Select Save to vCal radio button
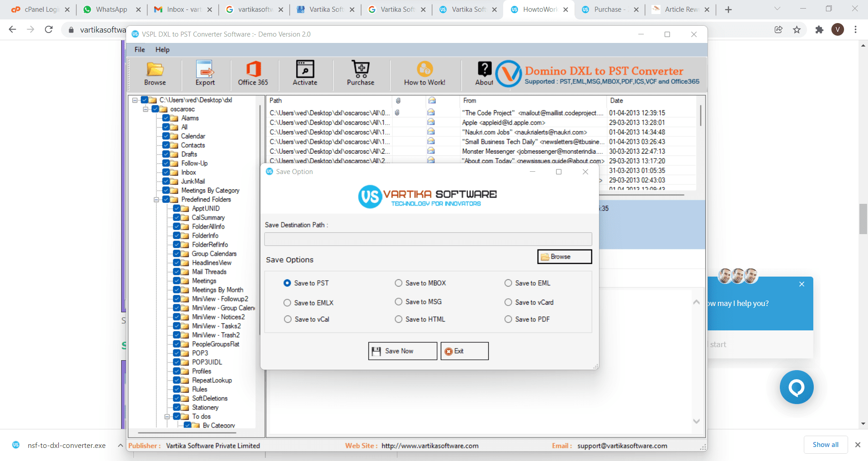 (x=288, y=319)
